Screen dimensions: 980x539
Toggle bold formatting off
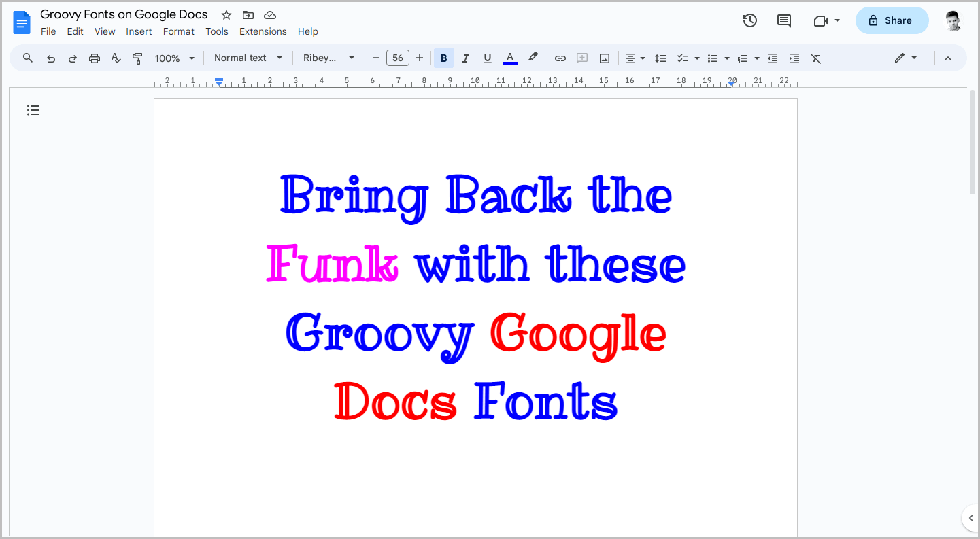coord(443,58)
